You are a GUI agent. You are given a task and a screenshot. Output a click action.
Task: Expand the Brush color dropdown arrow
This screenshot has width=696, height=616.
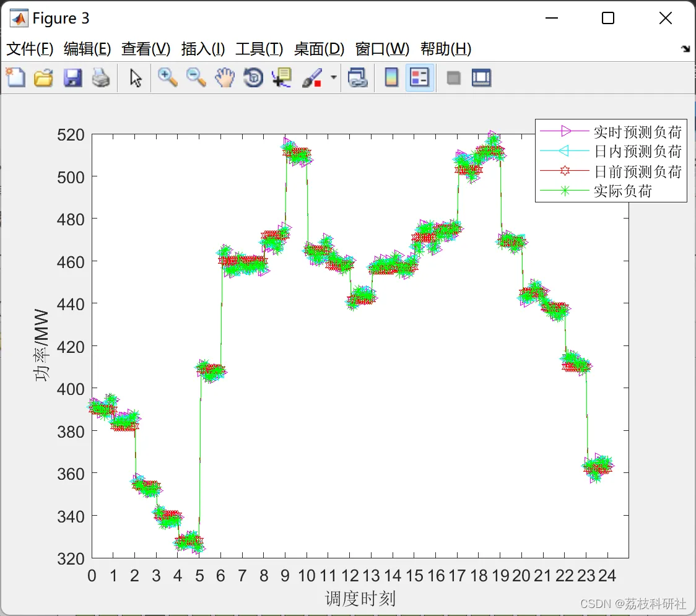point(333,77)
